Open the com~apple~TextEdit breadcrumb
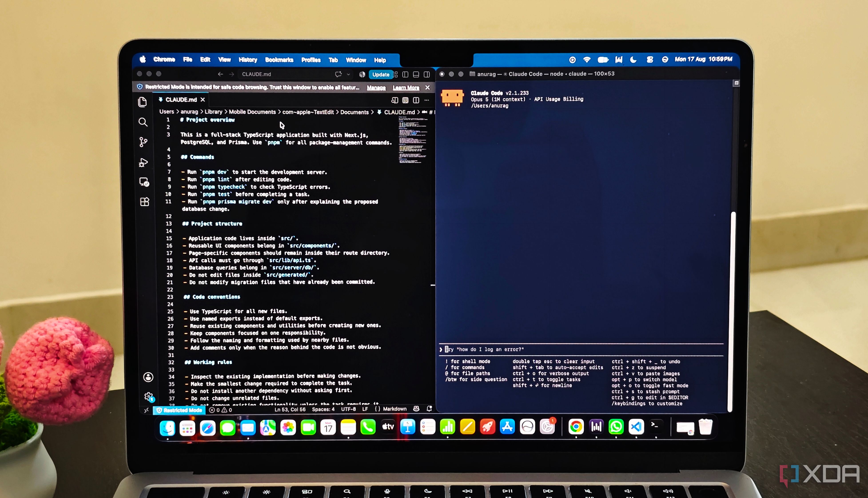868x498 pixels. 308,112
